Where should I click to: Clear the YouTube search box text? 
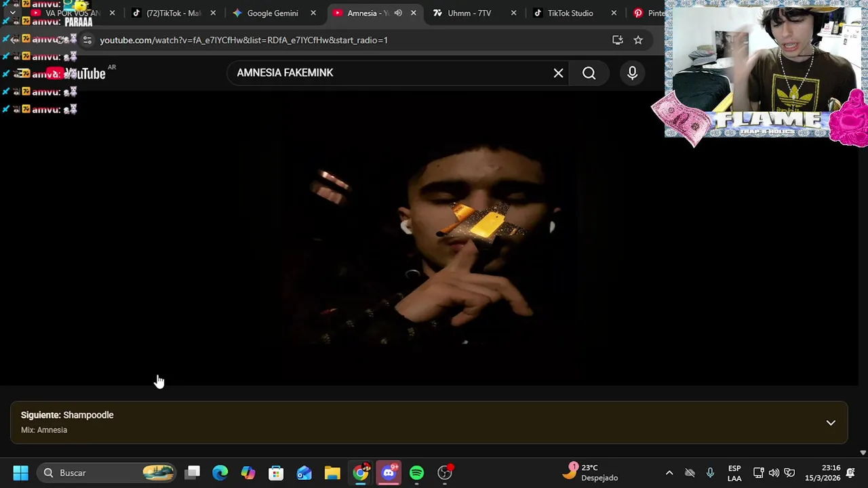[x=558, y=73]
